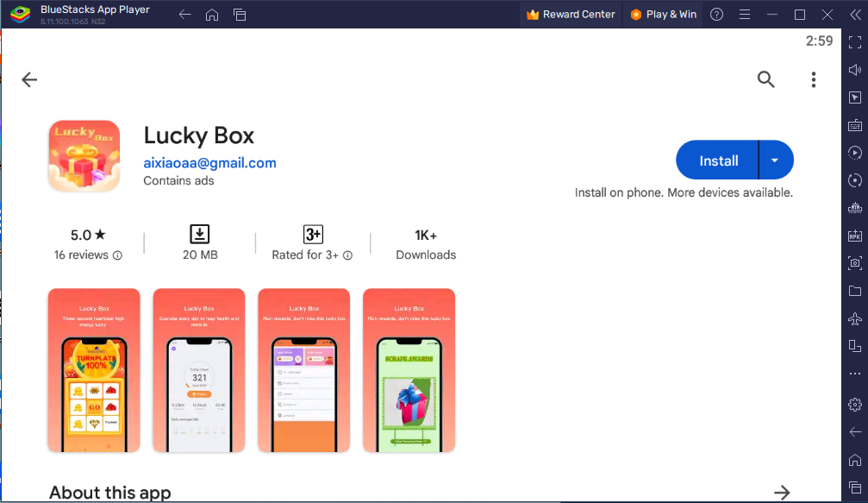The image size is (868, 503).
Task: Click the Lucky Box app icon
Action: click(x=84, y=156)
